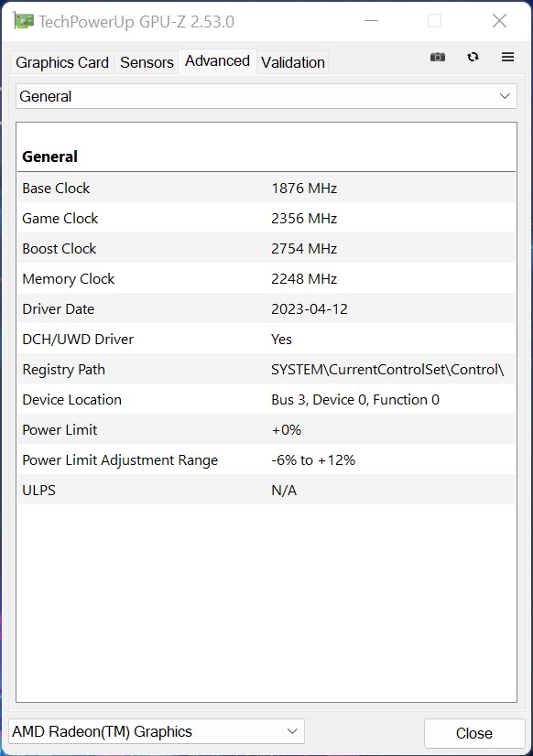The height and width of the screenshot is (756, 533).
Task: Switch to the Sensors tab
Action: 147,62
